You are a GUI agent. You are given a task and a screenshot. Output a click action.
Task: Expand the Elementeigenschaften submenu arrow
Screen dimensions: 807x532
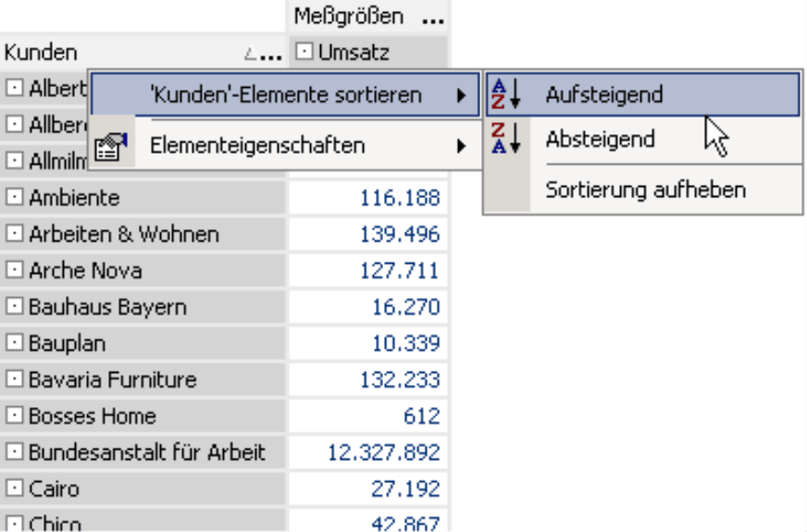pos(461,146)
